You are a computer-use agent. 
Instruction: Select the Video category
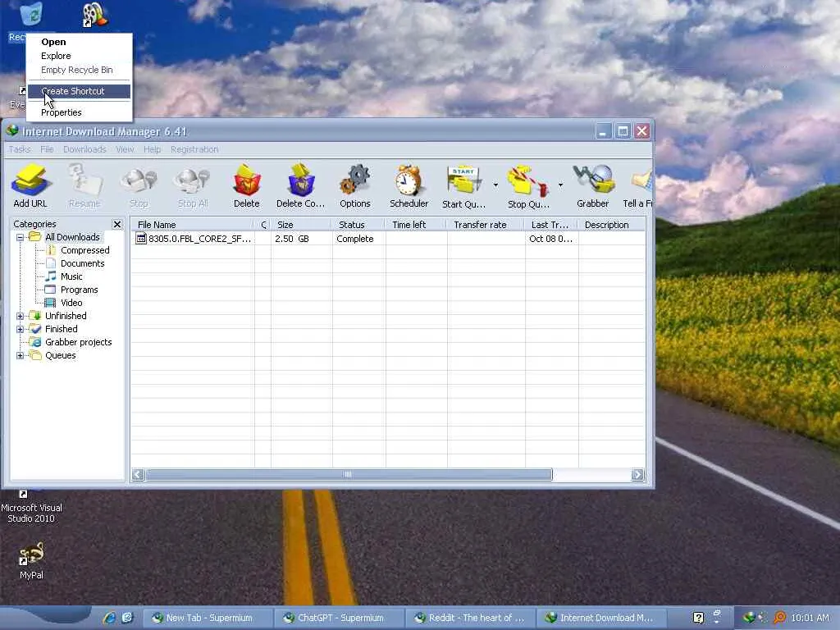[x=71, y=303]
